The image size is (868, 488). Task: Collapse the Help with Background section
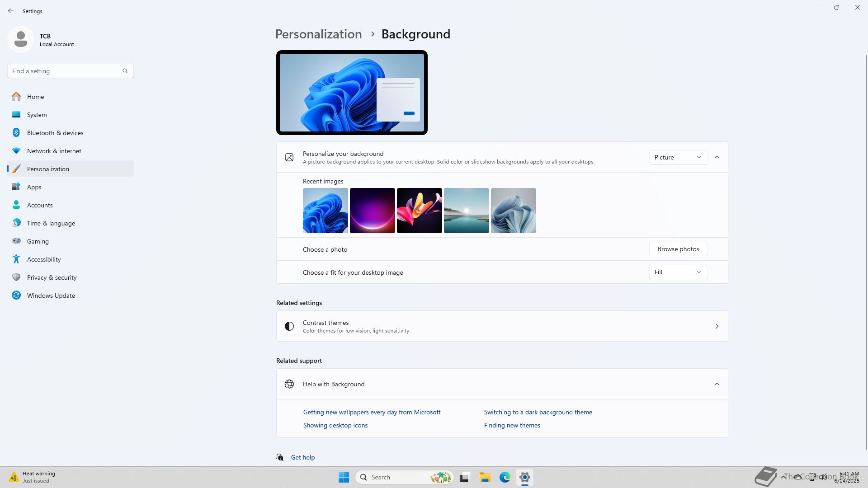click(x=717, y=384)
